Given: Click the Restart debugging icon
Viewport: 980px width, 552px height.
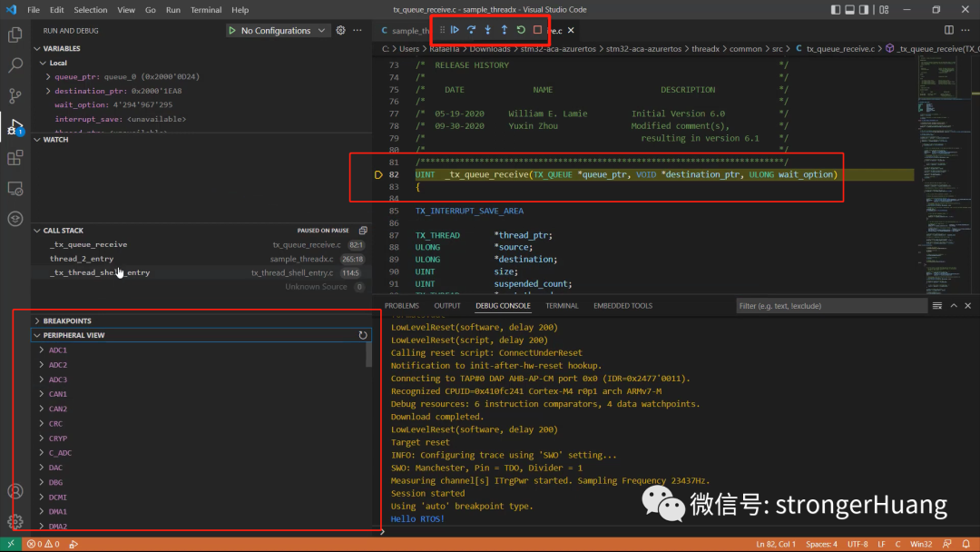Looking at the screenshot, I should click(x=521, y=30).
